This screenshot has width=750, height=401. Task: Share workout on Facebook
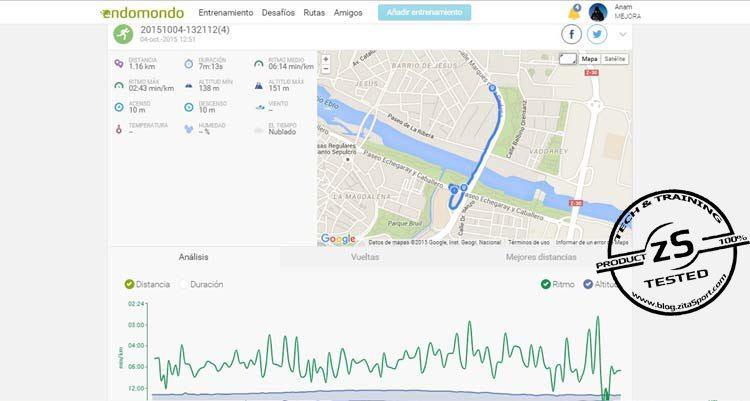click(573, 34)
